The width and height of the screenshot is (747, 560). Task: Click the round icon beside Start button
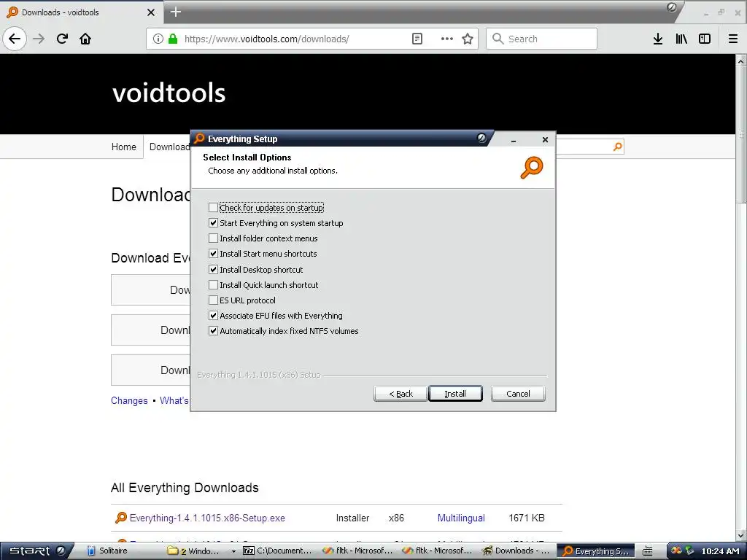(61, 551)
